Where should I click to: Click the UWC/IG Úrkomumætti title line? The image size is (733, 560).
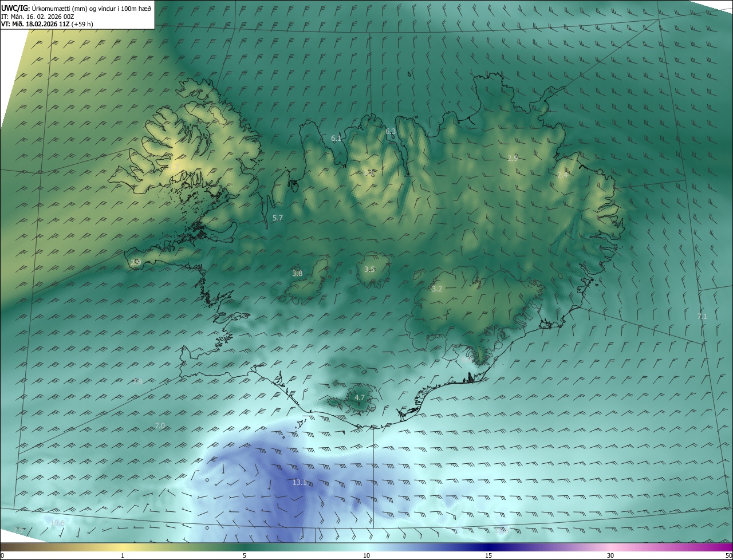point(76,8)
